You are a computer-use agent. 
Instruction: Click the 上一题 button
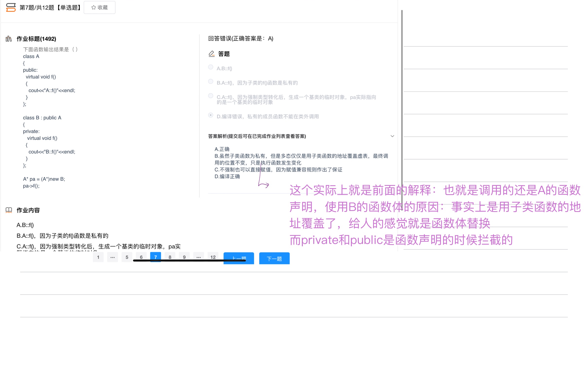238,258
